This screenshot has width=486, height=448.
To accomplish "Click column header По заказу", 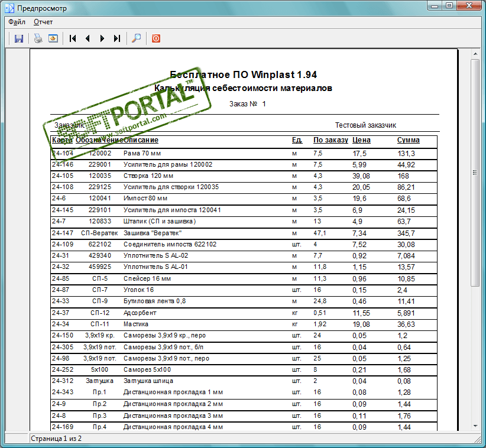I will 331,140.
